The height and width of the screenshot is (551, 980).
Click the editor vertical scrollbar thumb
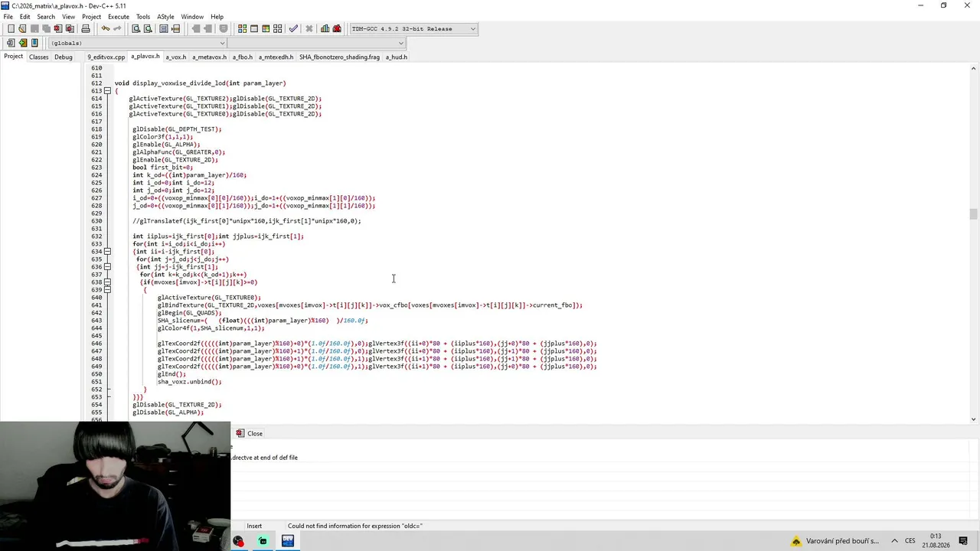[x=974, y=214]
